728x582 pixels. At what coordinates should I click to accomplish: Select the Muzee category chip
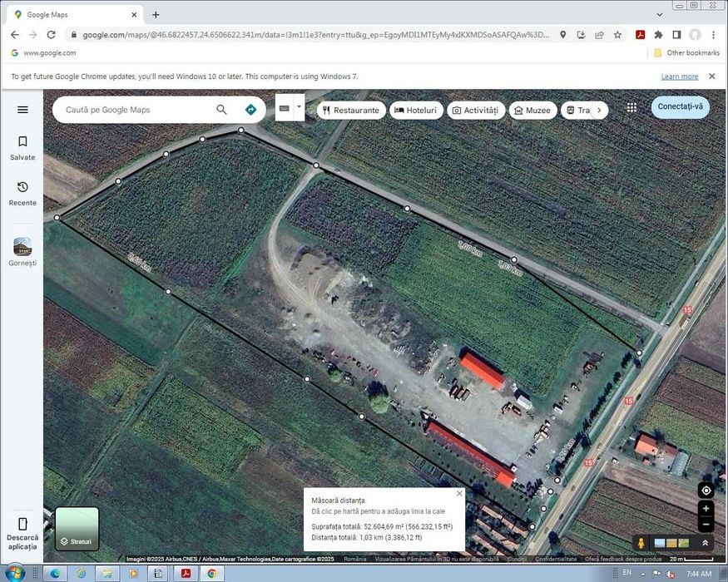pos(533,111)
